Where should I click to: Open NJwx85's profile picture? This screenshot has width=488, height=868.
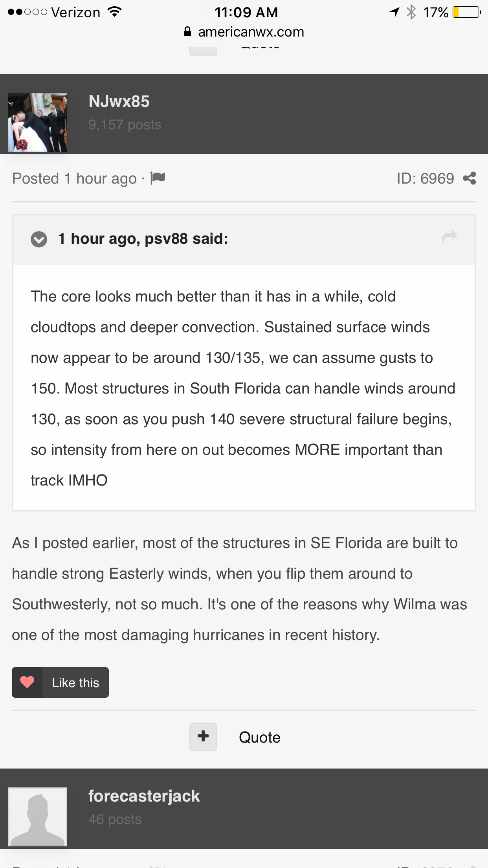tap(38, 122)
